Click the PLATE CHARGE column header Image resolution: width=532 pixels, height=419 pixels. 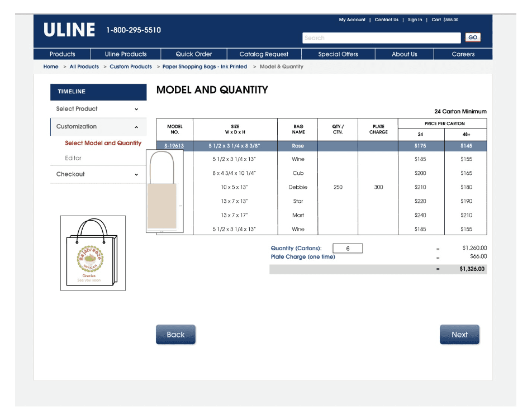(x=378, y=129)
